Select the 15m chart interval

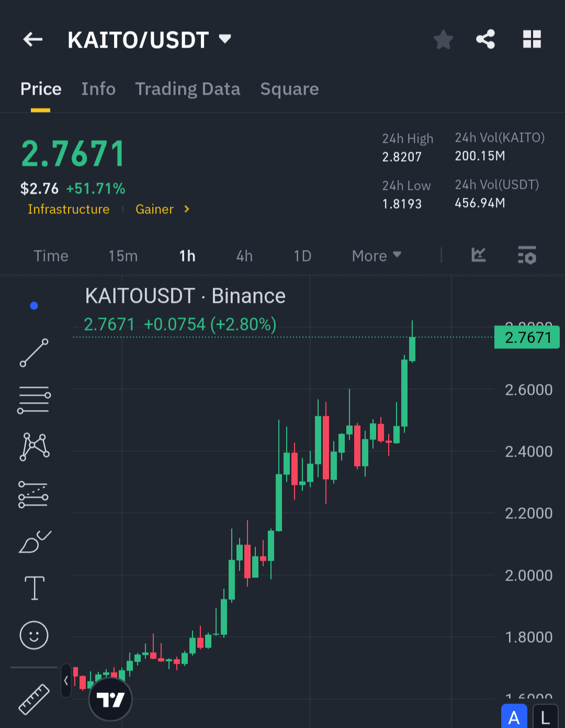pyautogui.click(x=123, y=256)
